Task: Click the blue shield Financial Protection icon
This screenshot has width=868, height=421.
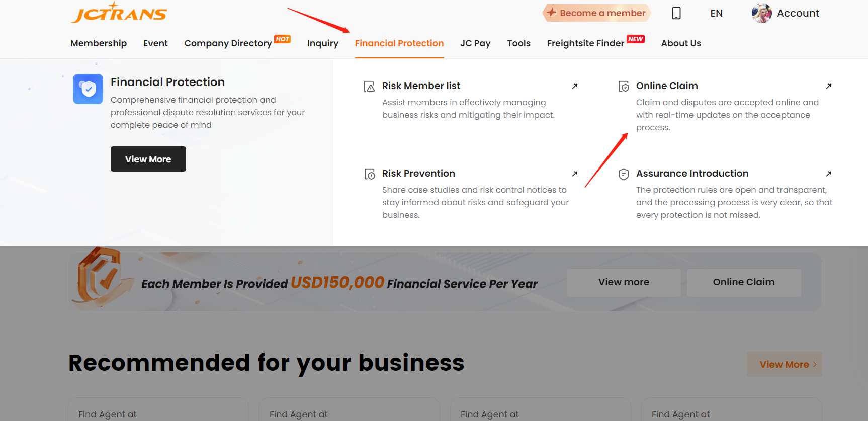Action: pos(88,89)
